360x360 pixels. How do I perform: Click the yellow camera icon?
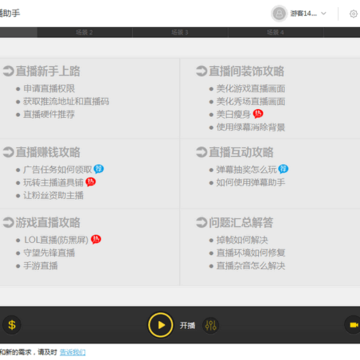[353, 325]
